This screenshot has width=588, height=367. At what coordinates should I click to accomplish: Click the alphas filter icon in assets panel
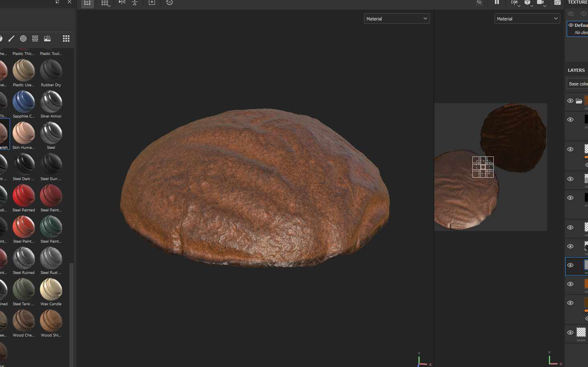pos(23,39)
